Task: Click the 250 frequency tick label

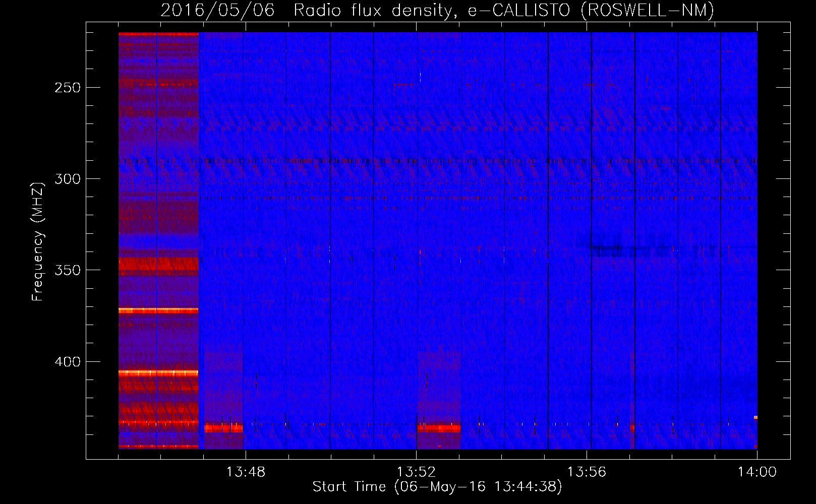Action: tap(68, 88)
